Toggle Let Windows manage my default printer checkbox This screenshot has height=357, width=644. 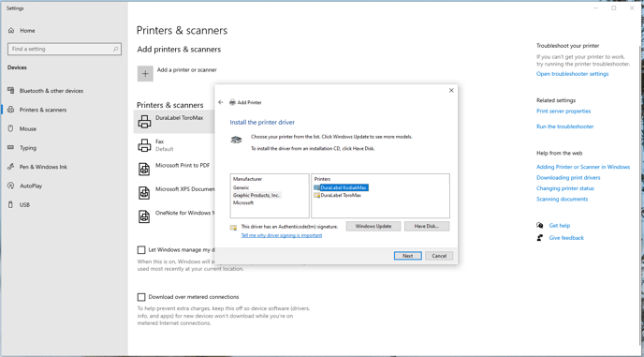coord(141,249)
